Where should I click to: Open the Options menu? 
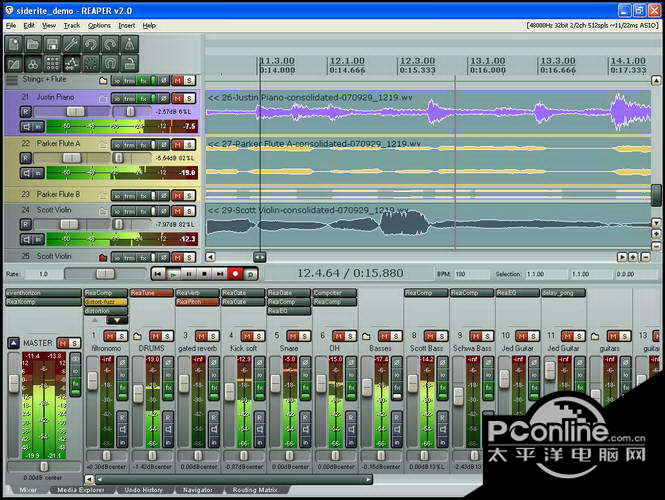click(x=99, y=25)
